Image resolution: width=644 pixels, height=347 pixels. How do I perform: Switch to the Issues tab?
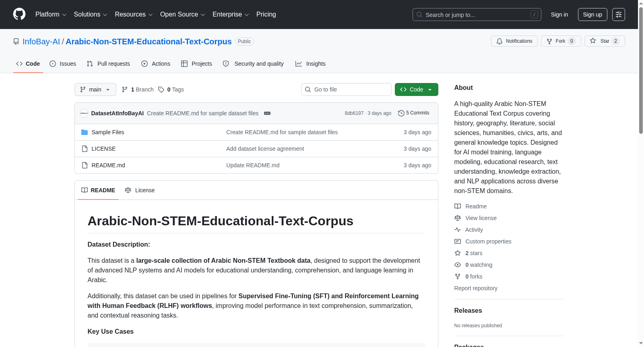tap(63, 64)
